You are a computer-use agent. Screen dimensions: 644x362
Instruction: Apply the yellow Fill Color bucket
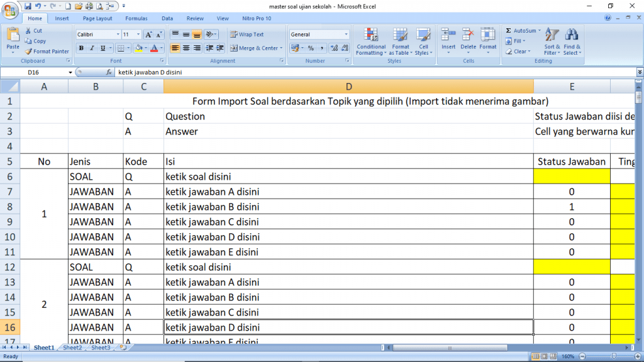[x=139, y=48]
